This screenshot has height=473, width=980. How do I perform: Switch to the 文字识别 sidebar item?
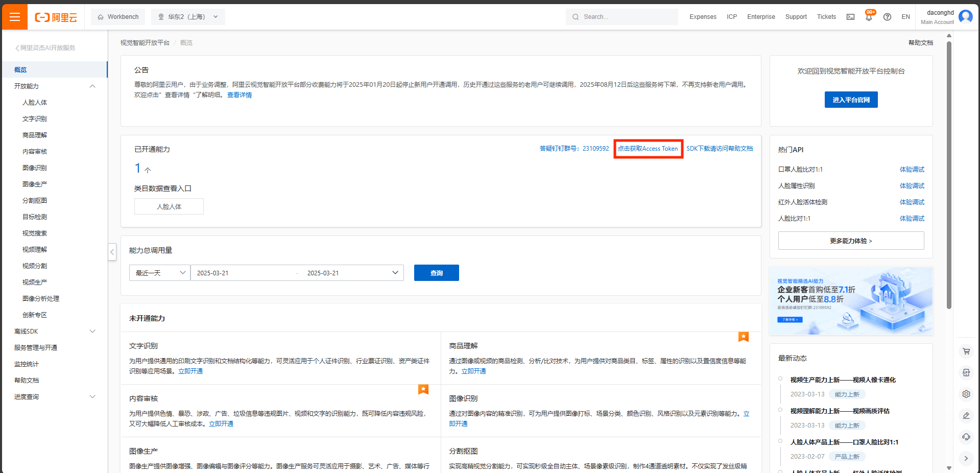35,119
